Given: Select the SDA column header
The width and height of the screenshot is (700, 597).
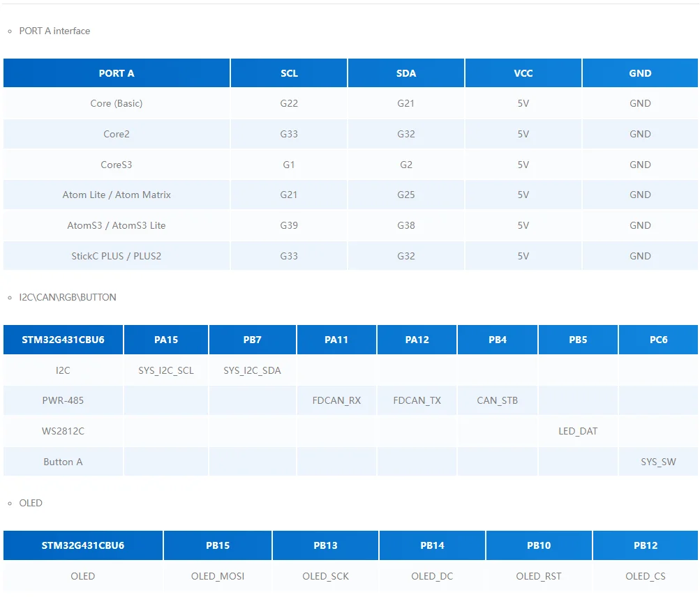Looking at the screenshot, I should (x=406, y=73).
